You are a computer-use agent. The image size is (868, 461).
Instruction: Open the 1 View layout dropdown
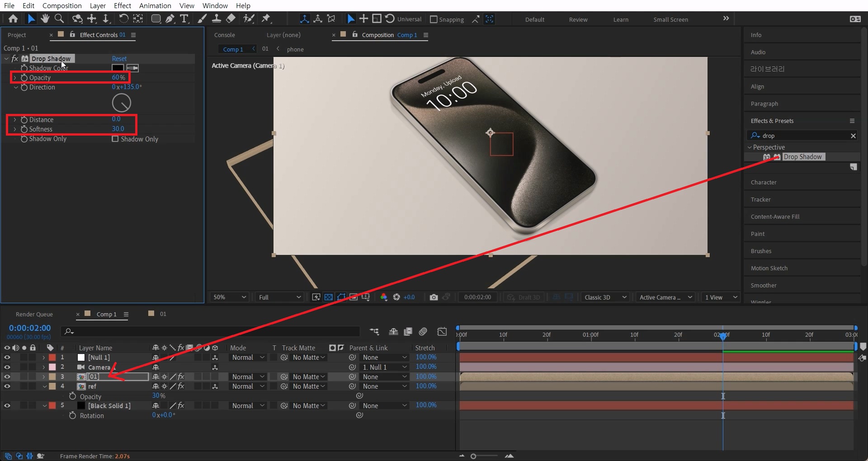(721, 297)
